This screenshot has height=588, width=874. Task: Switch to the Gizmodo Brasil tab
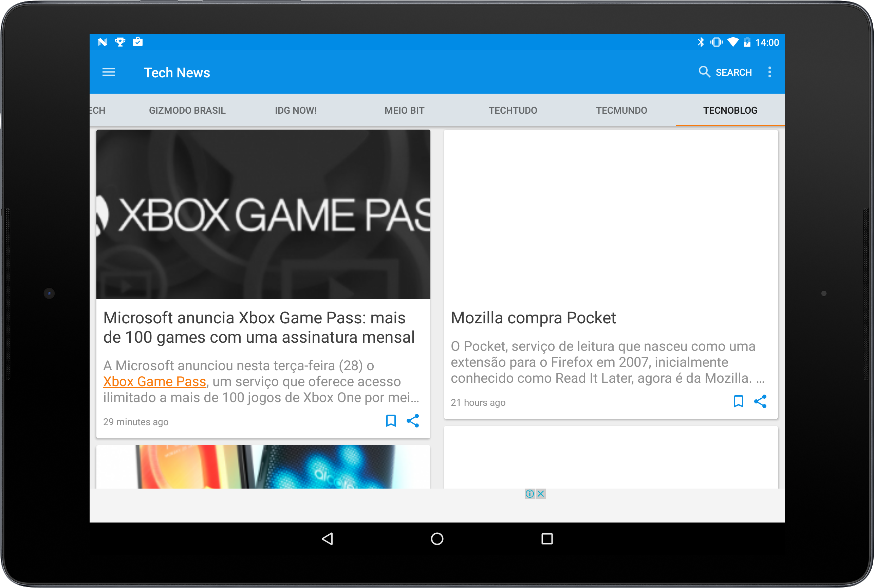pos(187,110)
